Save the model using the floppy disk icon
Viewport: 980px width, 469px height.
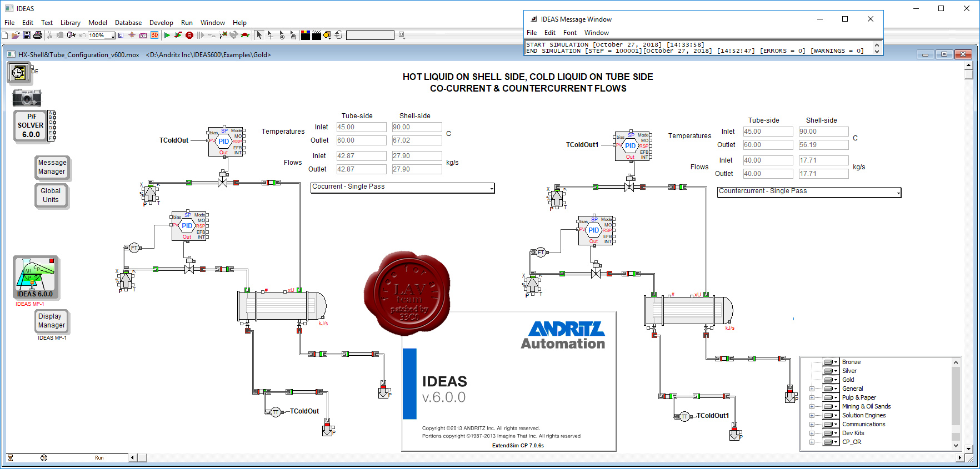[27, 35]
